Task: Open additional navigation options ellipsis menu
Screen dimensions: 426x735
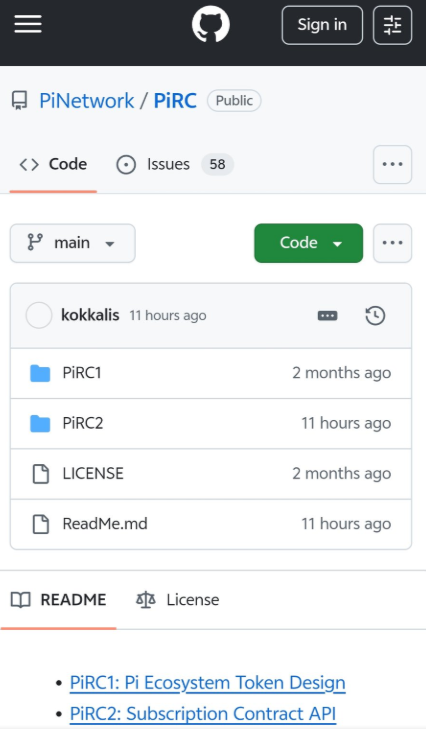Action: pyautogui.click(x=392, y=165)
